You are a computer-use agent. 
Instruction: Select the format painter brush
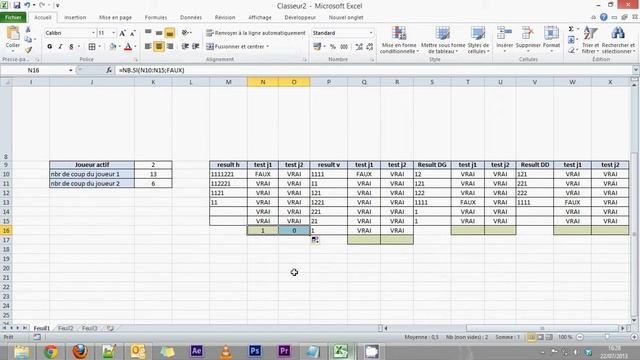(28, 50)
